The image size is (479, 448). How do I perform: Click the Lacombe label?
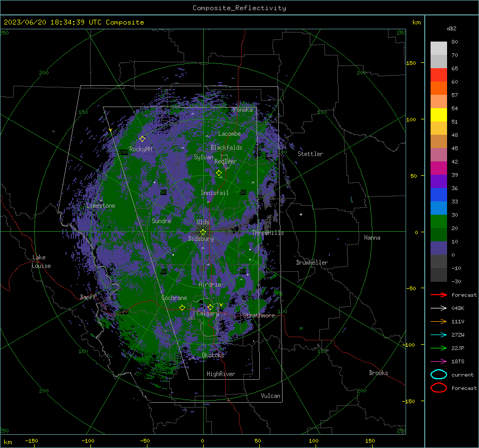[x=229, y=134]
